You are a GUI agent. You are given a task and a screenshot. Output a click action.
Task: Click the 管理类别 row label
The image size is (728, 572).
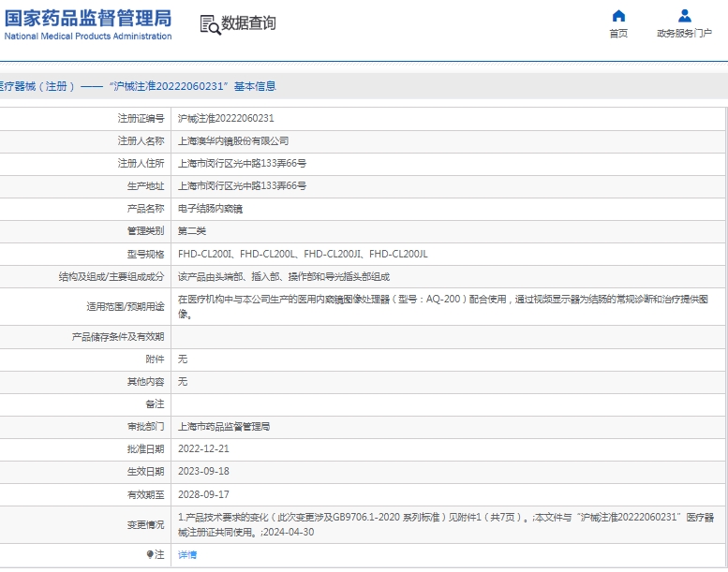[x=146, y=231]
